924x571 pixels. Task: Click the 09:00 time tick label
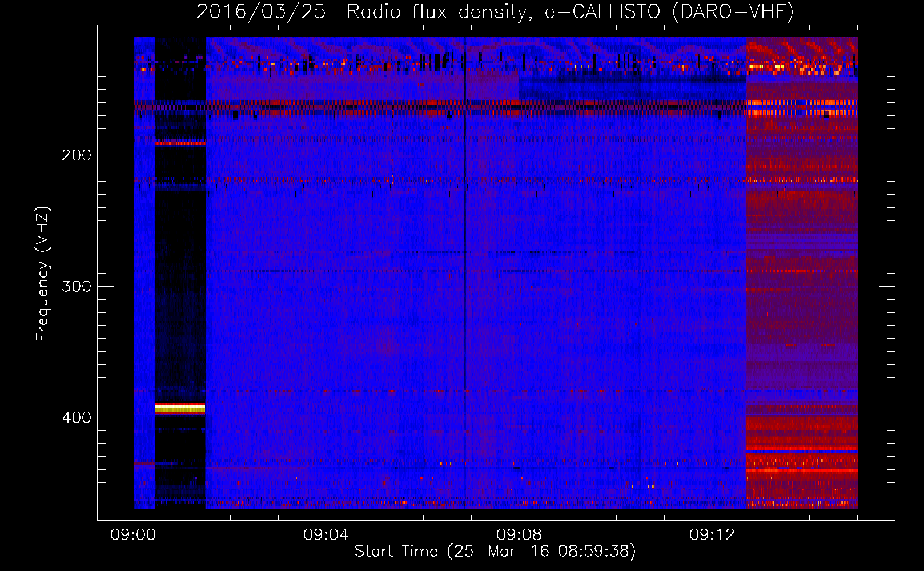tap(134, 535)
